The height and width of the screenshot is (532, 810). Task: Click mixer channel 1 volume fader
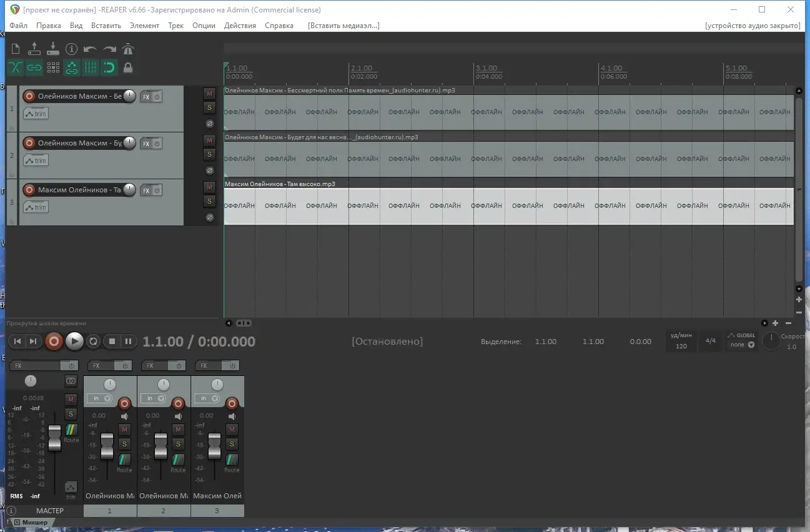coord(107,446)
